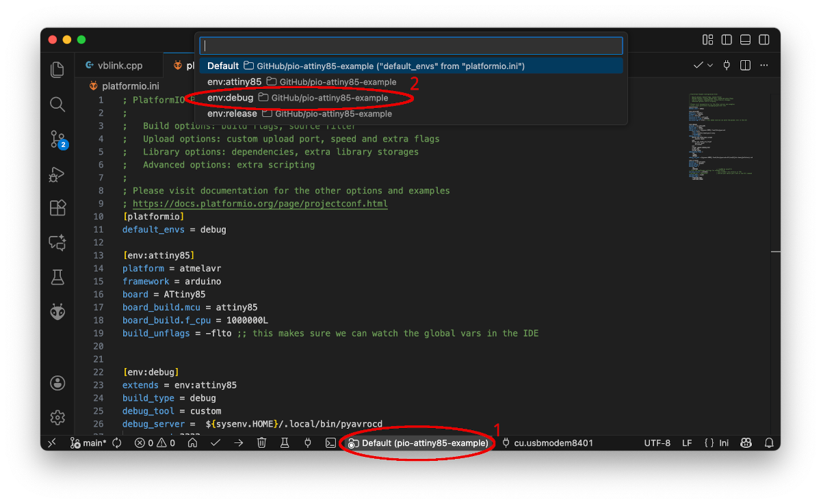This screenshot has height=504, width=821.
Task: Open the Accounts menu icon
Action: pyautogui.click(x=57, y=382)
